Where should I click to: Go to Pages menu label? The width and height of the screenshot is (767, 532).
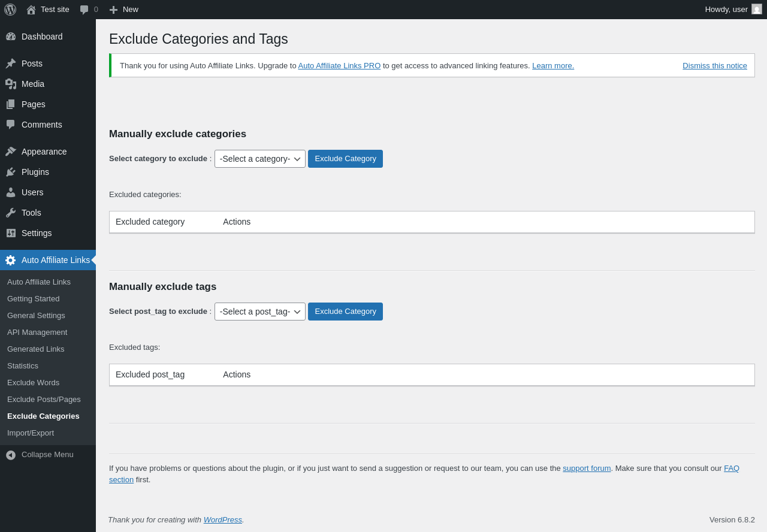(x=34, y=104)
